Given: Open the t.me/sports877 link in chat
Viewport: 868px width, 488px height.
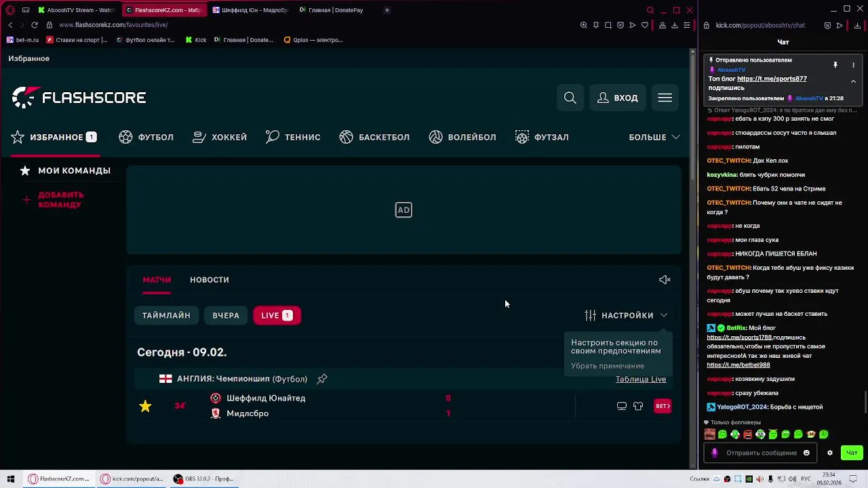Looking at the screenshot, I should (x=772, y=79).
